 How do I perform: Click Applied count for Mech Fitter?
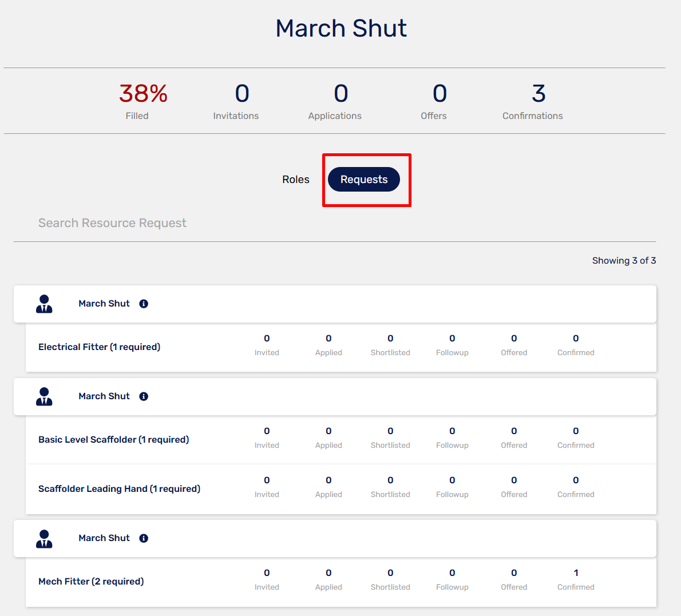[x=329, y=579]
